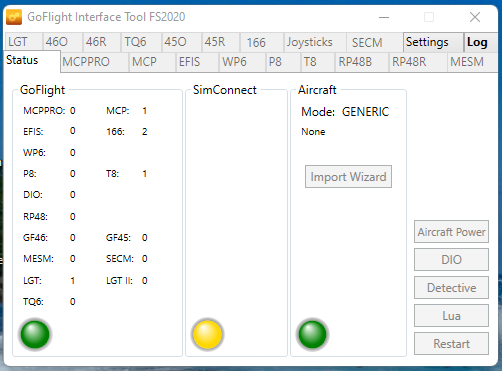
Task: Click the 'MESM:' device label in GoFlight group
Action: pyautogui.click(x=38, y=259)
